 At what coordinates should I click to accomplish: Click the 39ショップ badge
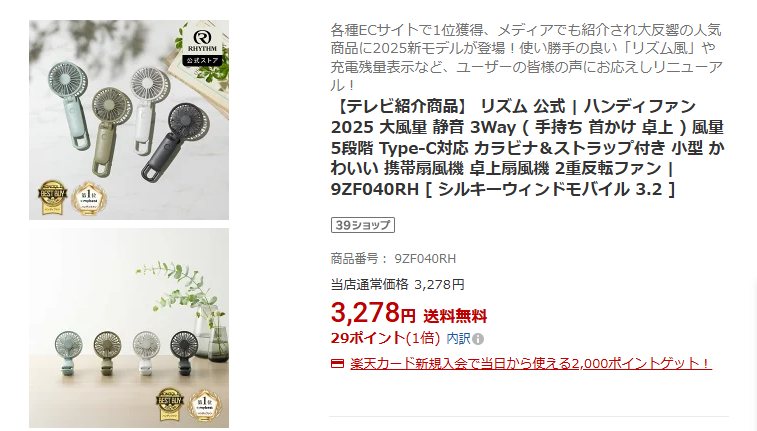[x=363, y=225]
